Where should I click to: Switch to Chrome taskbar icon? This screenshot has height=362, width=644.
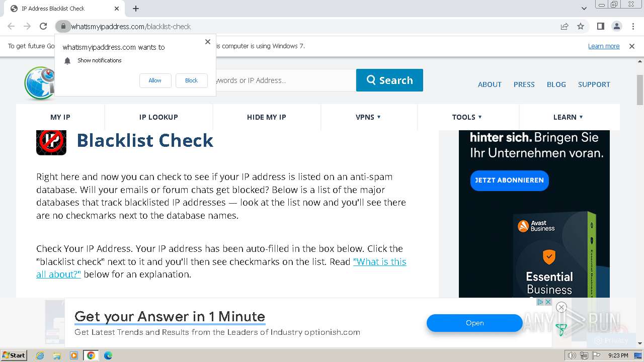click(91, 355)
